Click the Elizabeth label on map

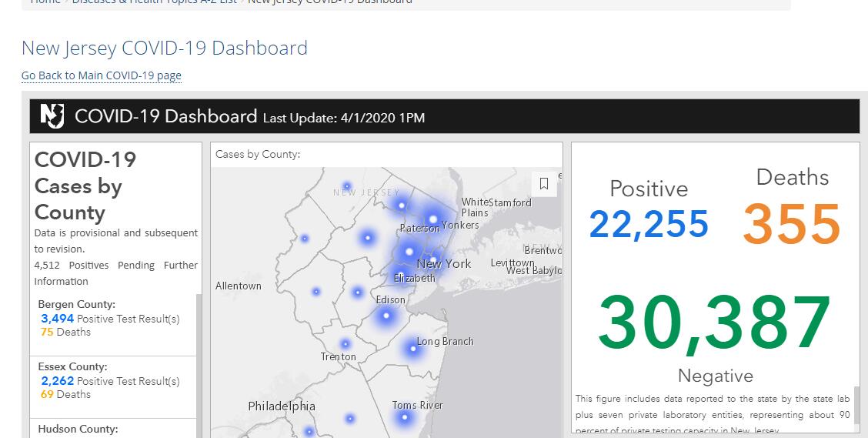(x=415, y=278)
